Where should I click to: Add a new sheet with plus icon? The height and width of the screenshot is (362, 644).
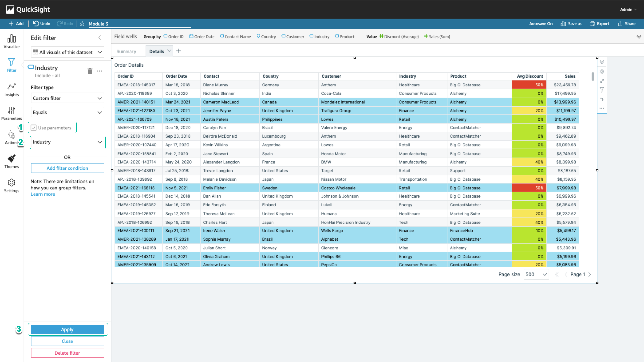[x=179, y=51]
